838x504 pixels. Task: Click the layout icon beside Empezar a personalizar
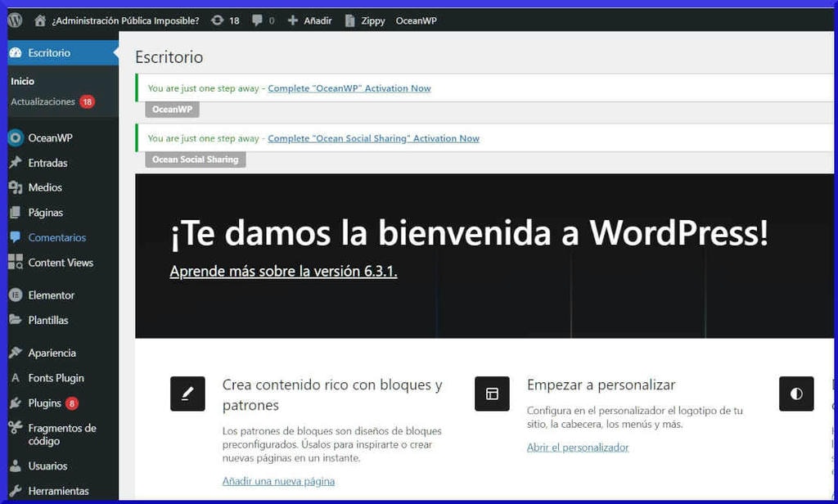tap(492, 394)
